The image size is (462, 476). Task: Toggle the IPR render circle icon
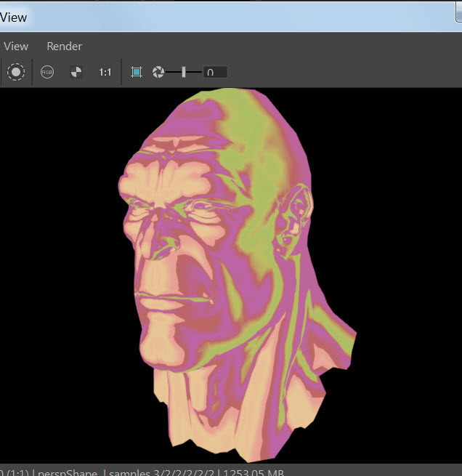pyautogui.click(x=16, y=72)
